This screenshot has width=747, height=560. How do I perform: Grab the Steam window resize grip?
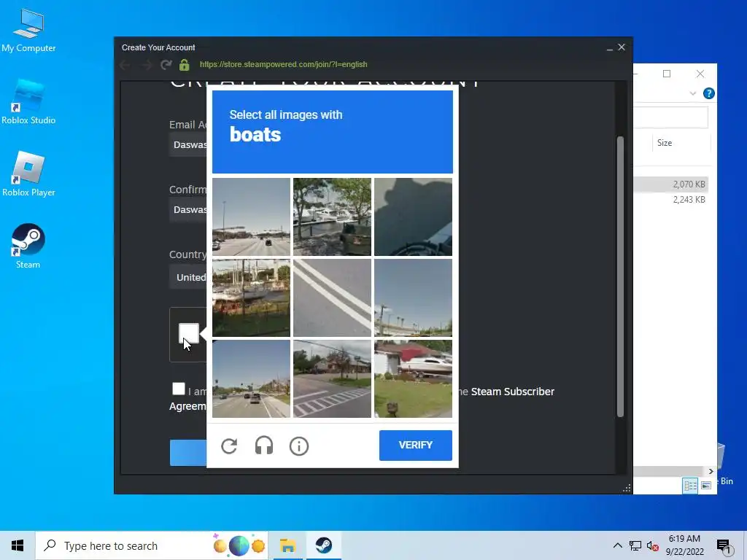coord(627,488)
